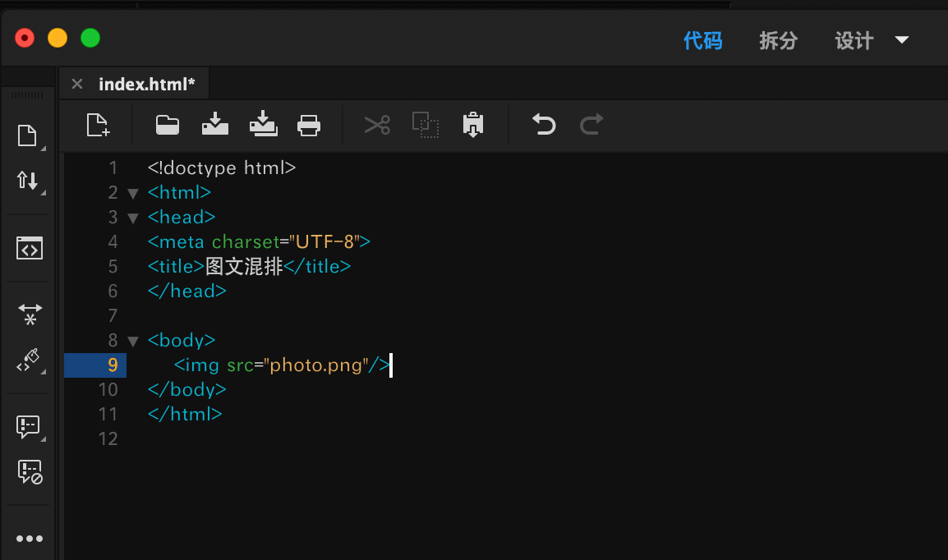Paste using the clipboard icon
This screenshot has height=560, width=948.
473,125
